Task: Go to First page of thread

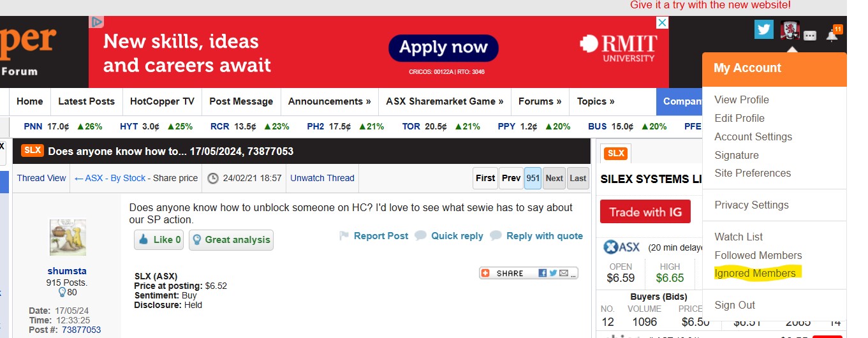Action: point(485,179)
